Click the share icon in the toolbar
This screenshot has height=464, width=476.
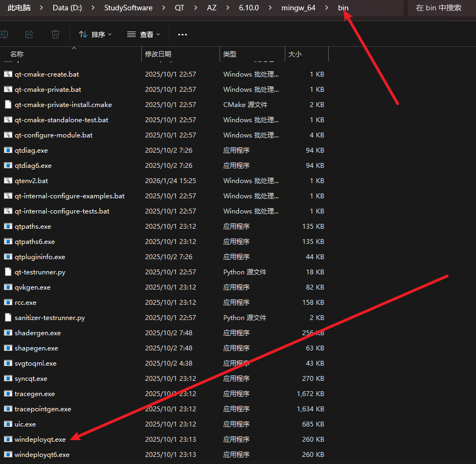point(29,34)
